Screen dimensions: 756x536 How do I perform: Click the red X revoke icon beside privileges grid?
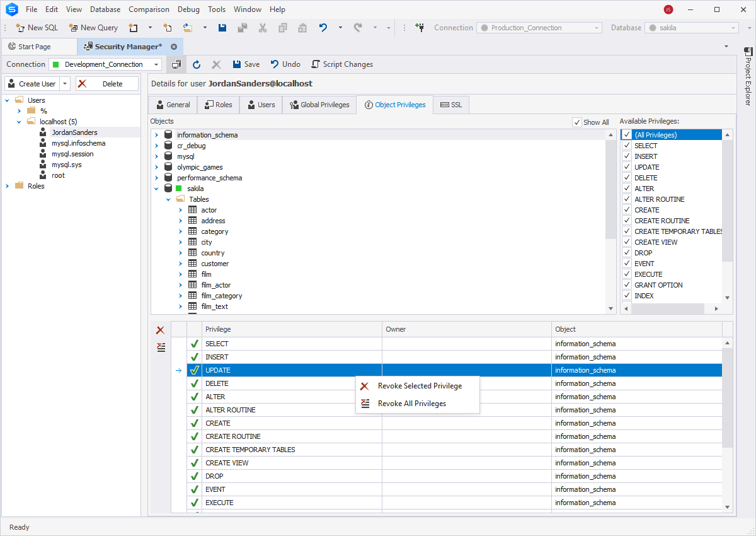click(x=160, y=330)
